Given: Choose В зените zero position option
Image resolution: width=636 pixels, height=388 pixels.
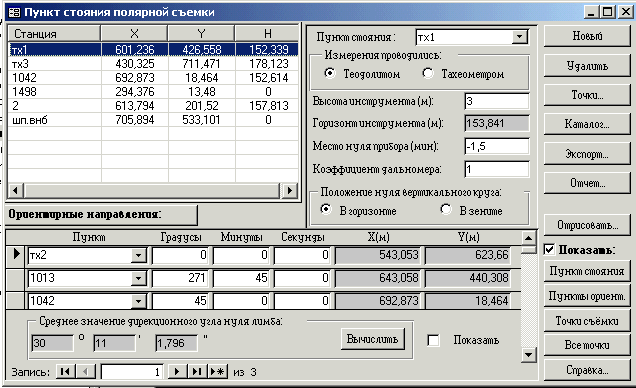Looking at the screenshot, I should tap(446, 210).
